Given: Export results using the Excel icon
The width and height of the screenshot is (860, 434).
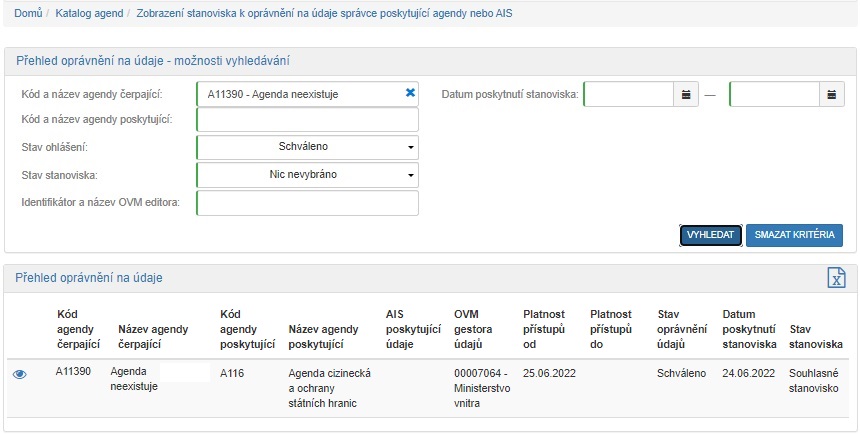Looking at the screenshot, I should coord(836,278).
